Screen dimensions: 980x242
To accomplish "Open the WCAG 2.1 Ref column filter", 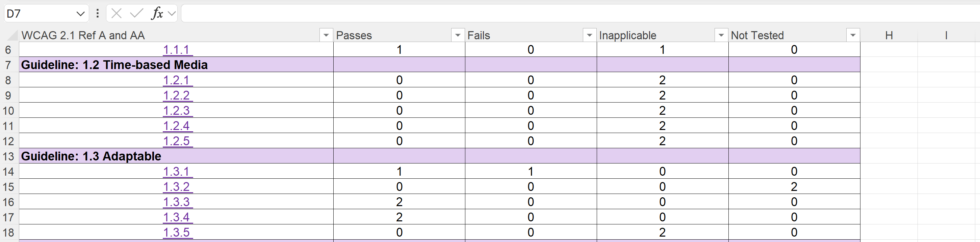I will [x=326, y=36].
